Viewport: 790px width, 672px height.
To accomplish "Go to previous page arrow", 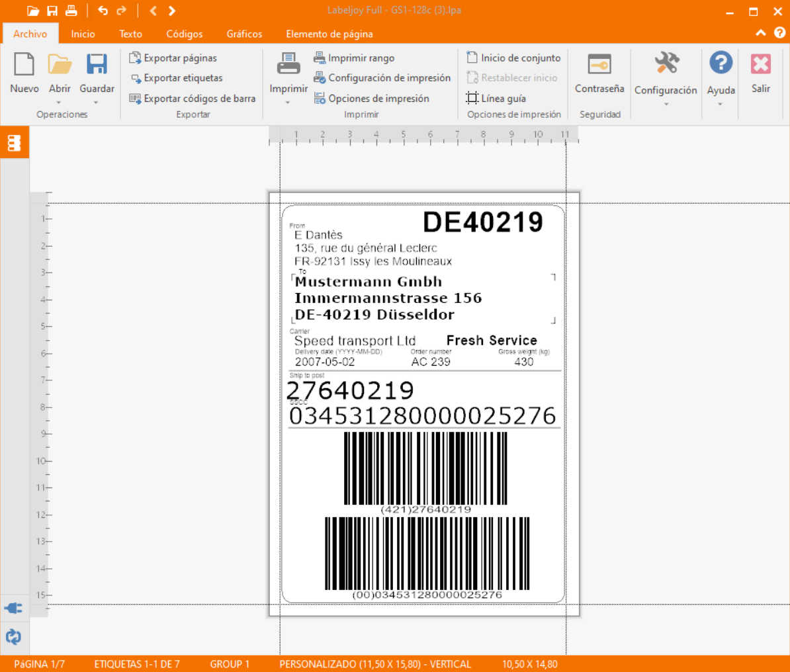I will [153, 11].
